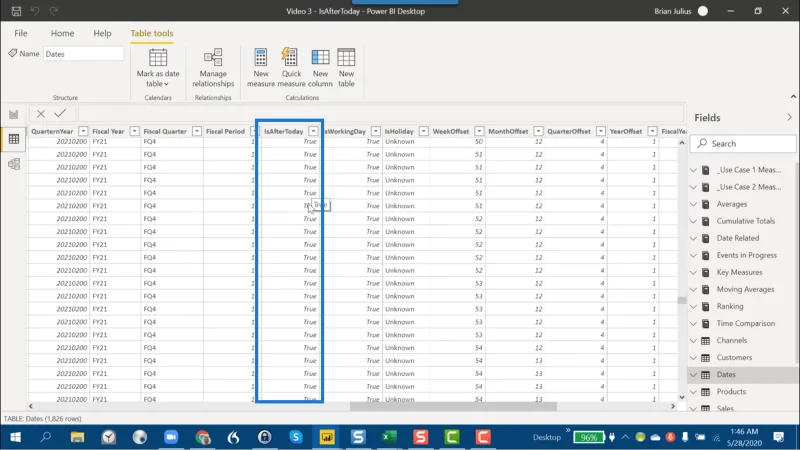Open QuarternYear column filter dropdown
This screenshot has height=450, width=800.
click(83, 131)
